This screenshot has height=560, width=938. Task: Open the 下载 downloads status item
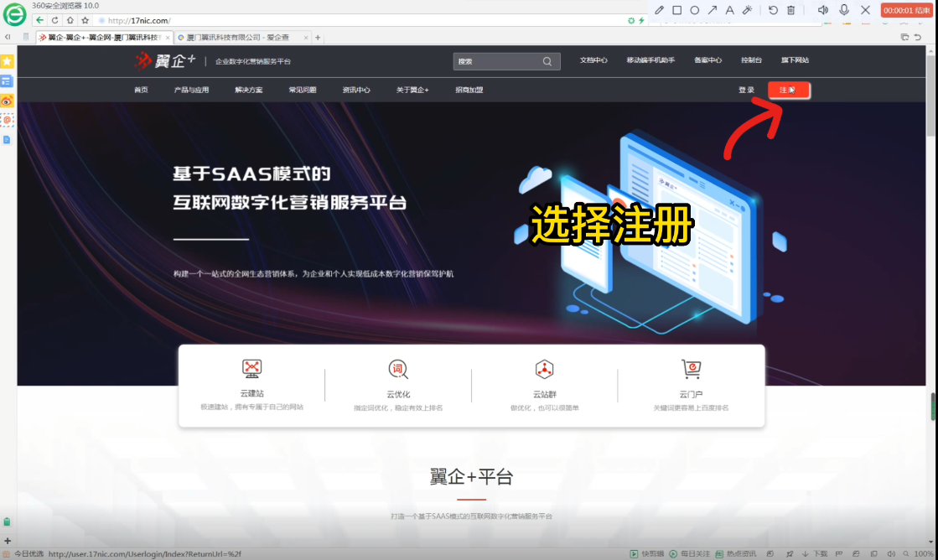[814, 554]
